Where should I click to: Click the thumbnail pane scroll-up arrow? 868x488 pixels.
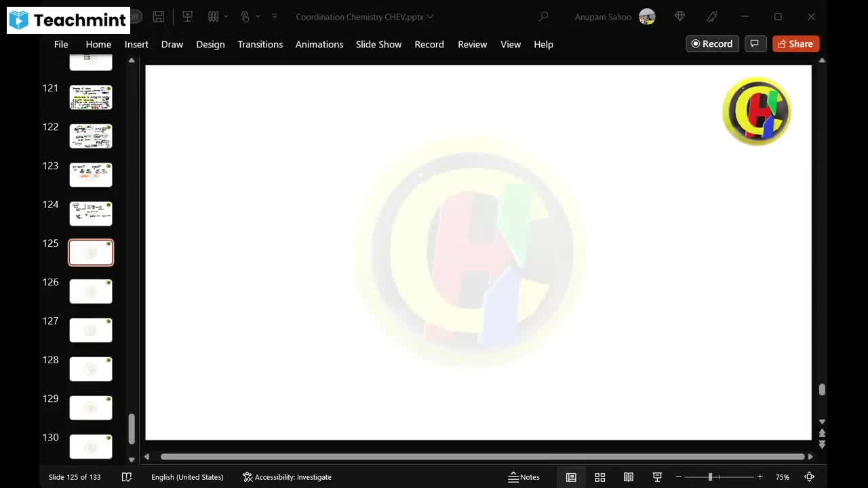(132, 60)
